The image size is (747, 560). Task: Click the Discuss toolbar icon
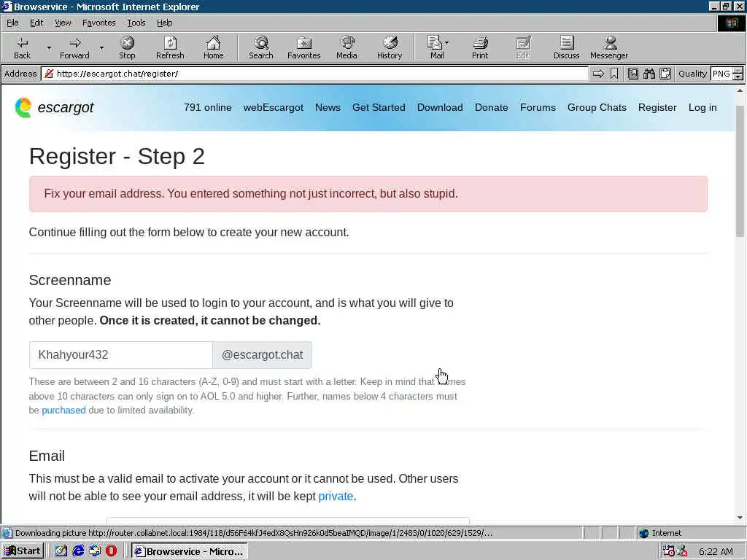pyautogui.click(x=566, y=47)
